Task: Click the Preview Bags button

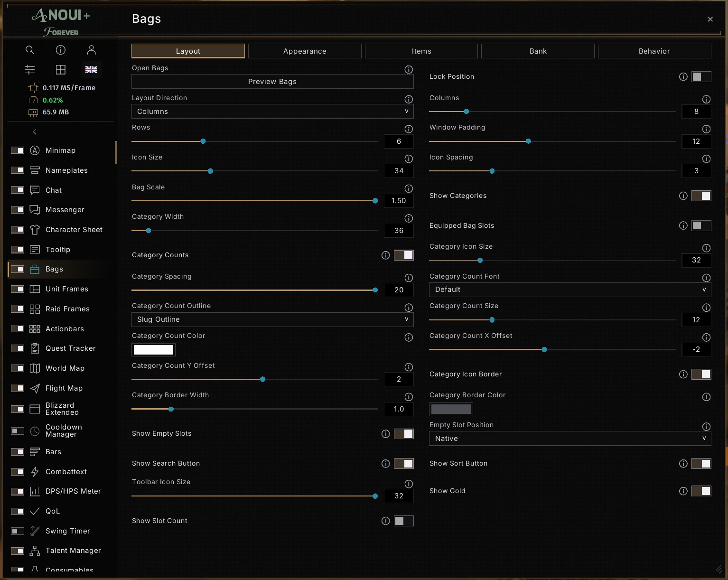Action: pos(272,82)
